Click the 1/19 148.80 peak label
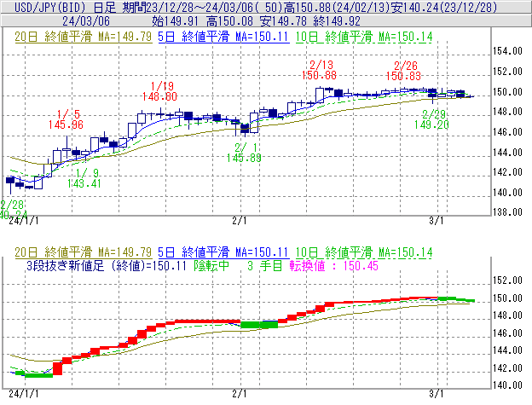 click(159, 91)
